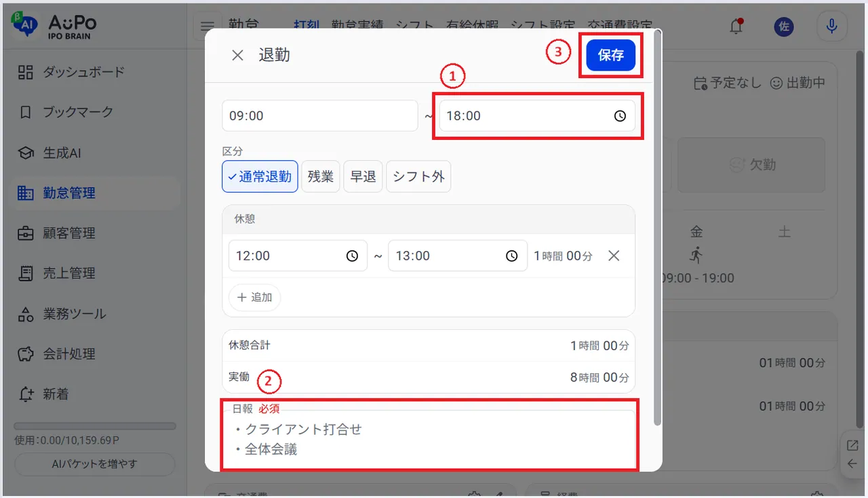
Task: Click the left arrow icon at the right edge
Action: (852, 464)
